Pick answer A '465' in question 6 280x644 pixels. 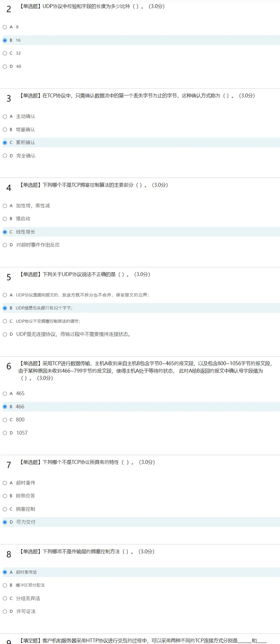point(5,394)
